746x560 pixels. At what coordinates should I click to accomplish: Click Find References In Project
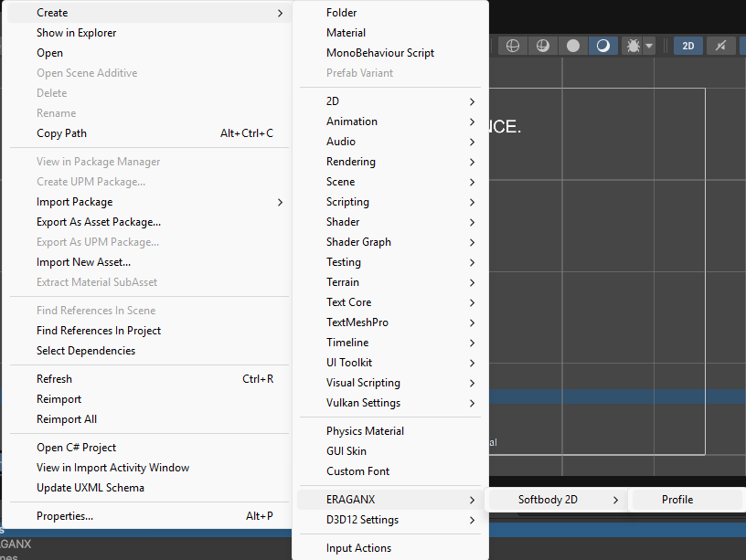pyautogui.click(x=149, y=331)
